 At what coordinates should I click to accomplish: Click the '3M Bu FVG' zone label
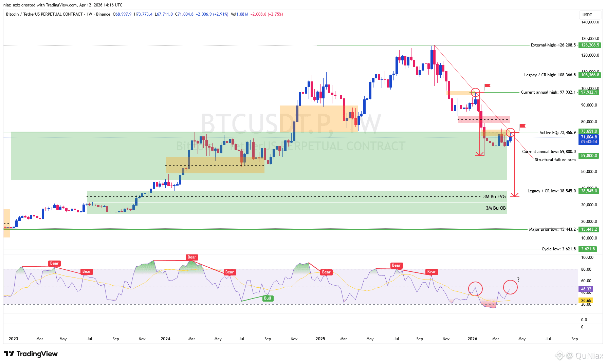(495, 196)
